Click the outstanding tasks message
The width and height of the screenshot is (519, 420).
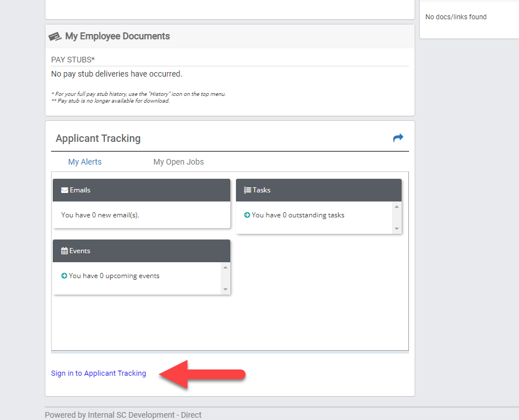click(298, 215)
